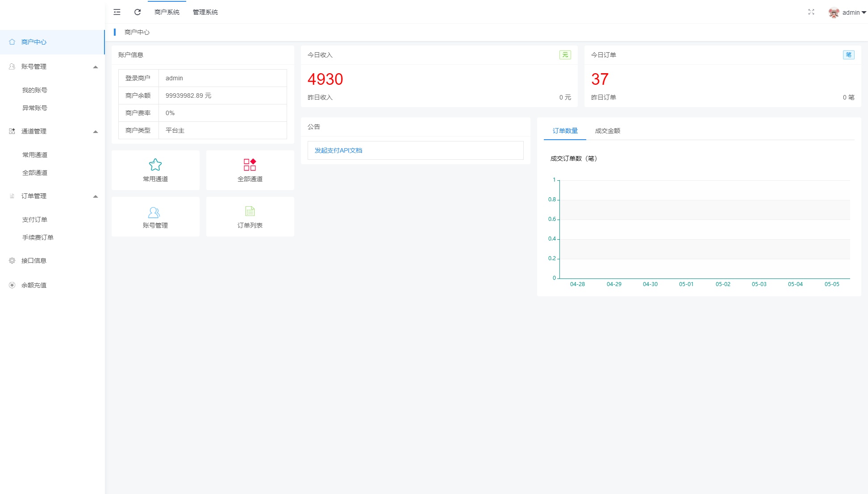Collapse the 账号管理 sidebar group
868x494 pixels.
click(95, 67)
